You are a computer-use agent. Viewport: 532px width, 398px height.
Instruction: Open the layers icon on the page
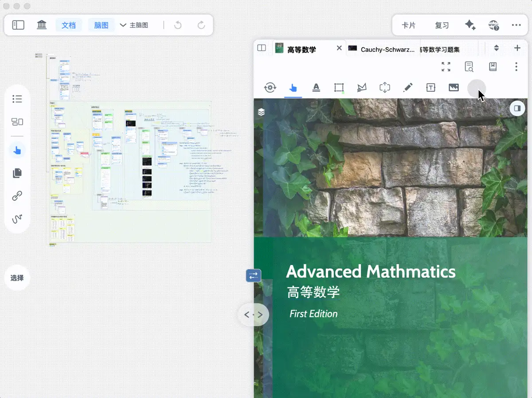tap(261, 112)
